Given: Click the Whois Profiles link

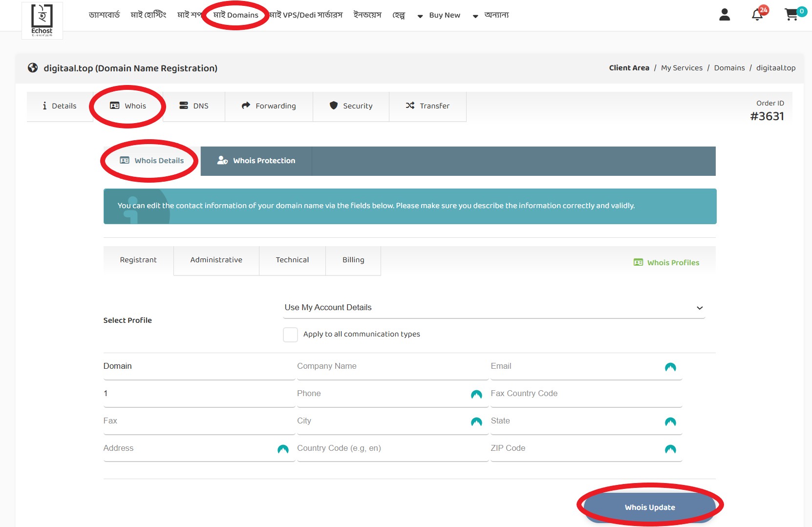Looking at the screenshot, I should (666, 263).
